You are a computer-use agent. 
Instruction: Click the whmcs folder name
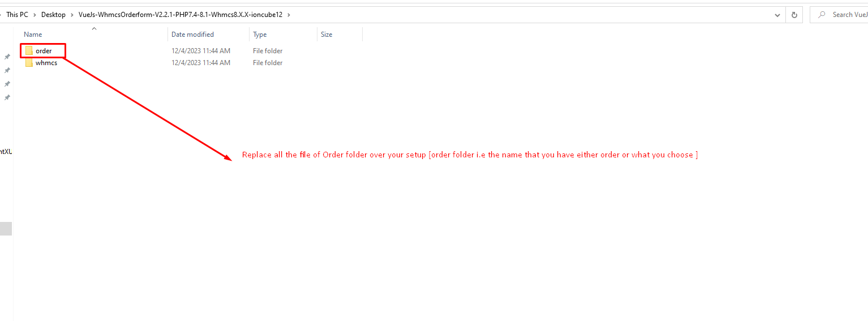(x=46, y=63)
